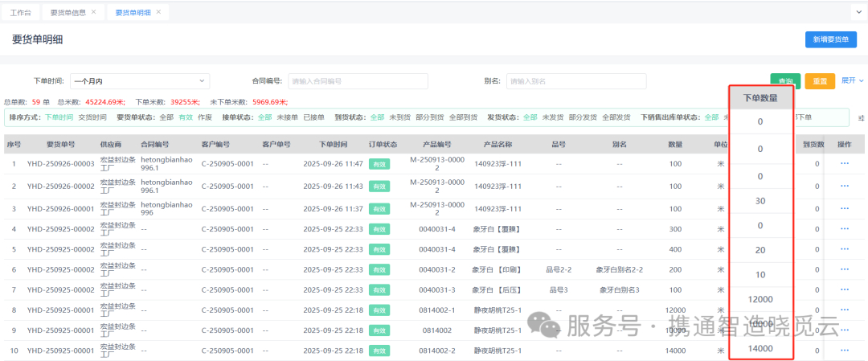Image resolution: width=868 pixels, height=361 pixels.
Task: Sort by 交货时间
Action: (92, 117)
